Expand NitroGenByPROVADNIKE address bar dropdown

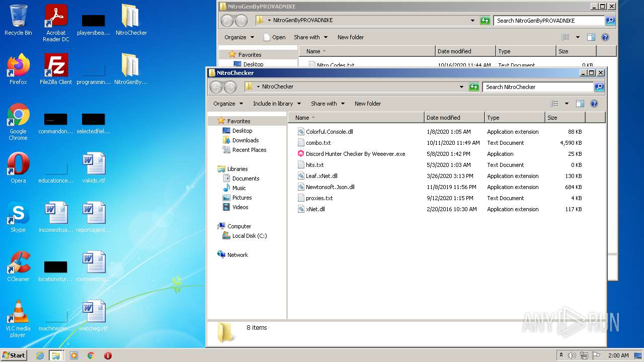coord(472,21)
